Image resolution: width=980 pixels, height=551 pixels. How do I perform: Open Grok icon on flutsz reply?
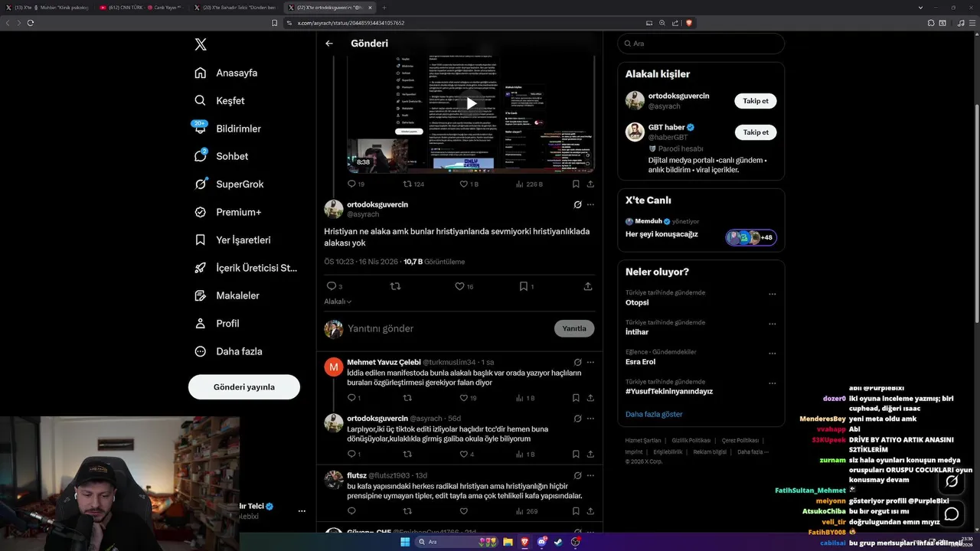point(577,475)
